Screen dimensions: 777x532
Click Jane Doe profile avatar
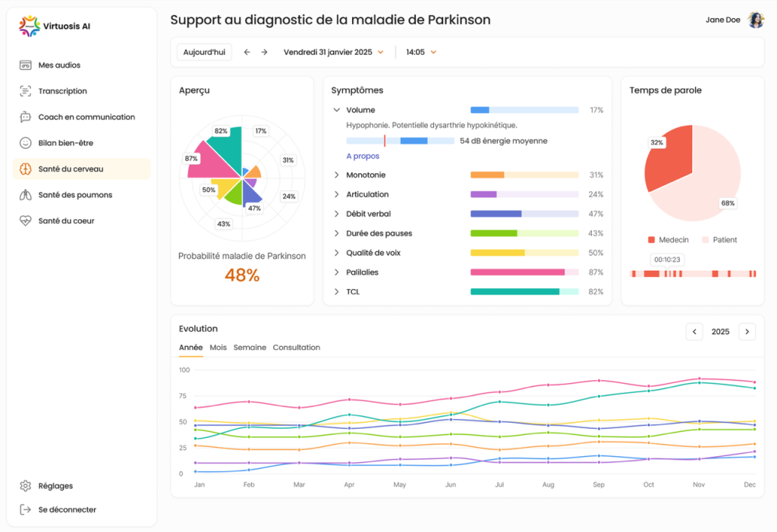click(x=756, y=20)
